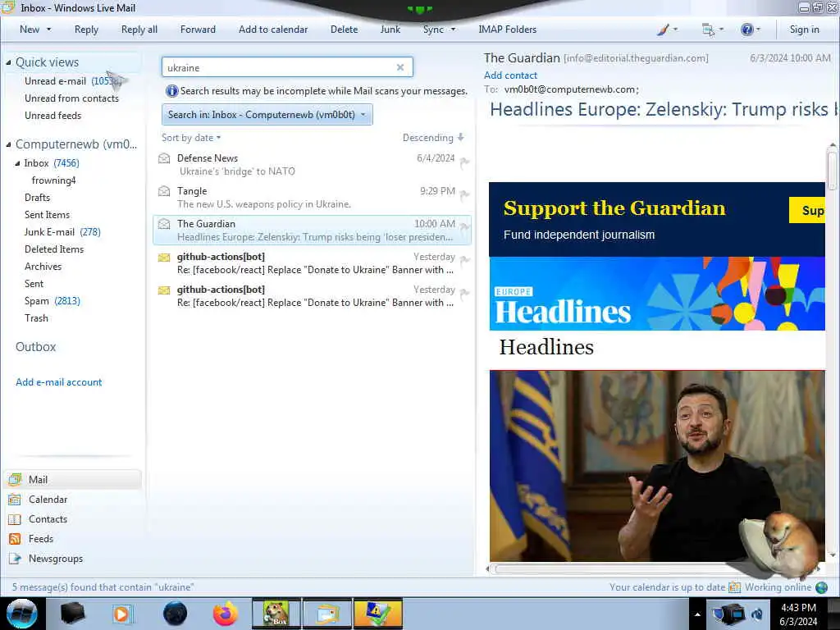This screenshot has height=630, width=840.
Task: Flag the Tangle message
Action: pyautogui.click(x=464, y=195)
